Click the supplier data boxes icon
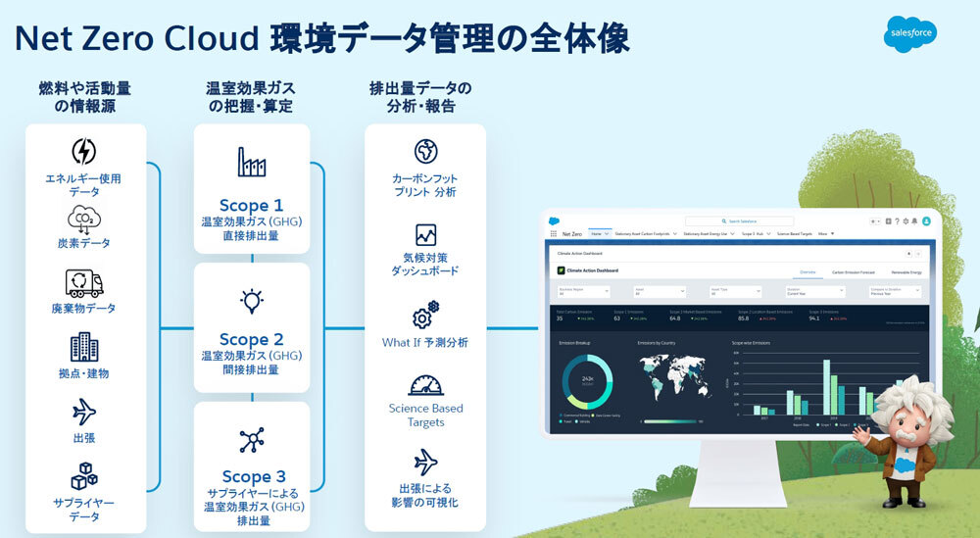The width and height of the screenshot is (980, 538). [83, 476]
